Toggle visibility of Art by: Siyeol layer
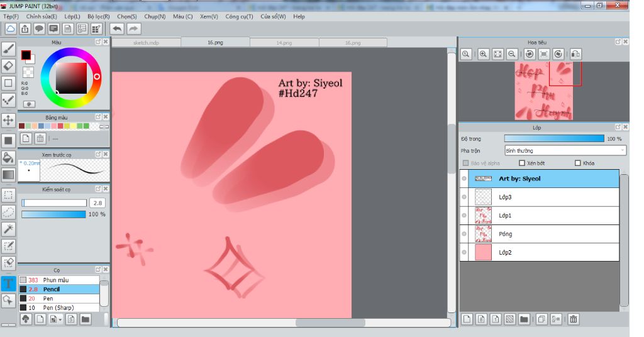The image size is (644, 337). 464,179
